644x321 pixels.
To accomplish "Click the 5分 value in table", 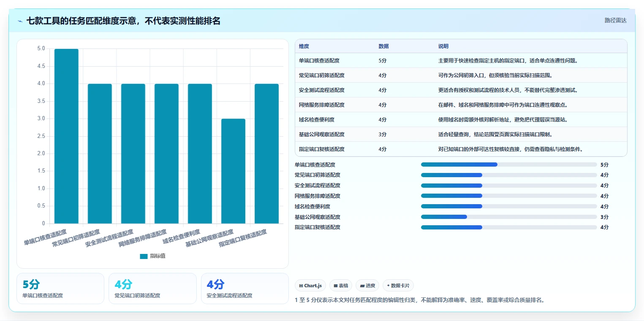I will (383, 61).
